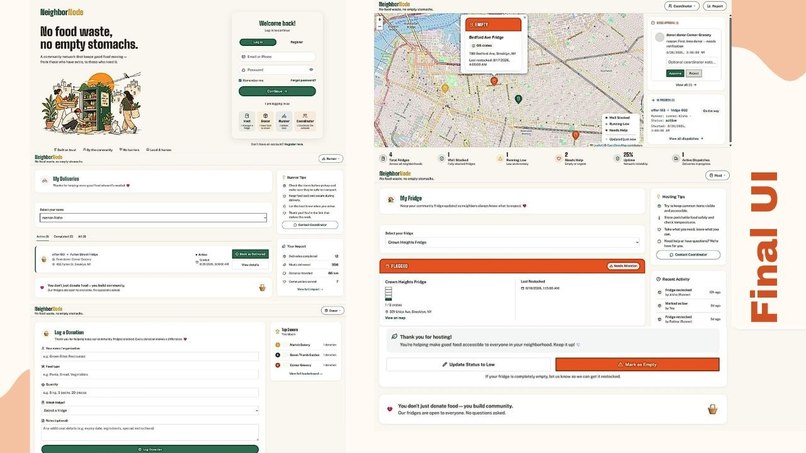Viewport: 806px width, 453px height.
Task: Click the fridge stock level indicator icon
Action: coord(389,294)
